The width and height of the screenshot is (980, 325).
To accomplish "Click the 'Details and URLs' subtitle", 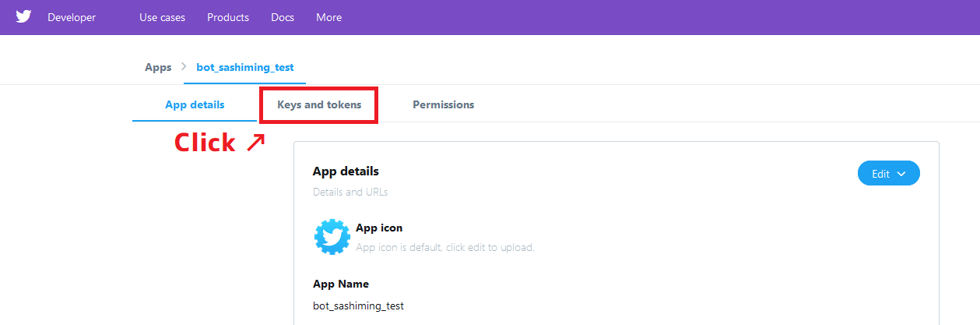I will (349, 192).
